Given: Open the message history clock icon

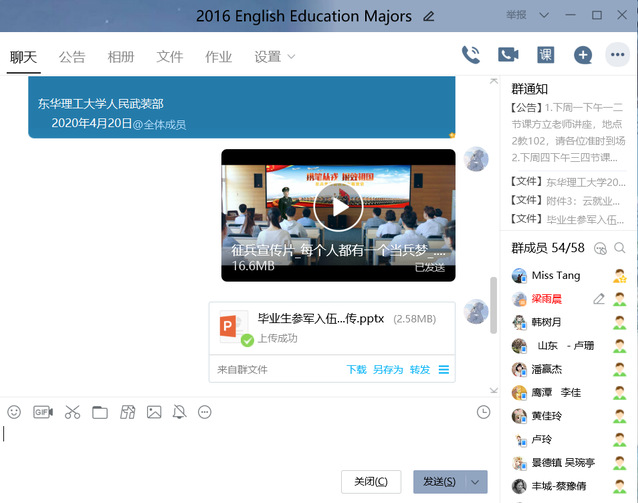Looking at the screenshot, I should [x=484, y=412].
